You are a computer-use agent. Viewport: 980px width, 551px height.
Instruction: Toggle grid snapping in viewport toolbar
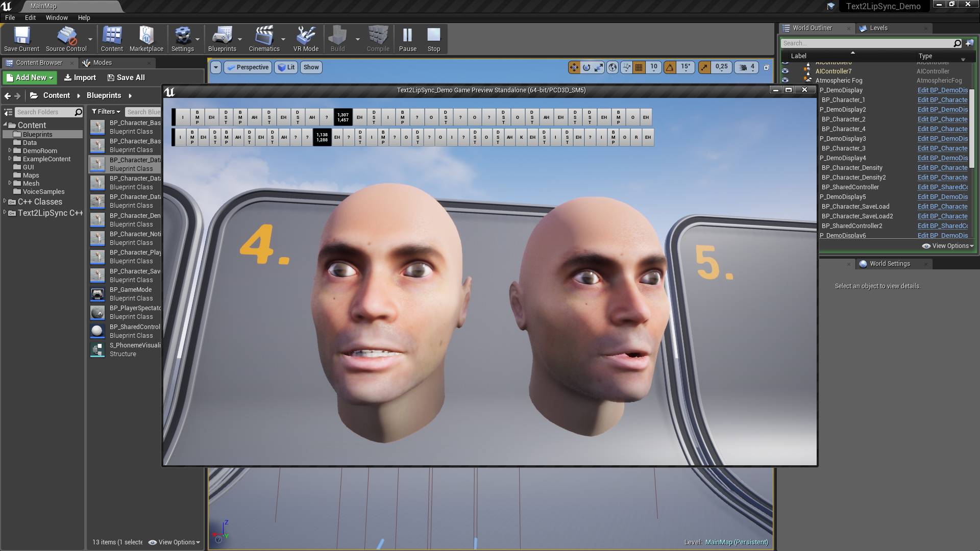click(x=639, y=67)
